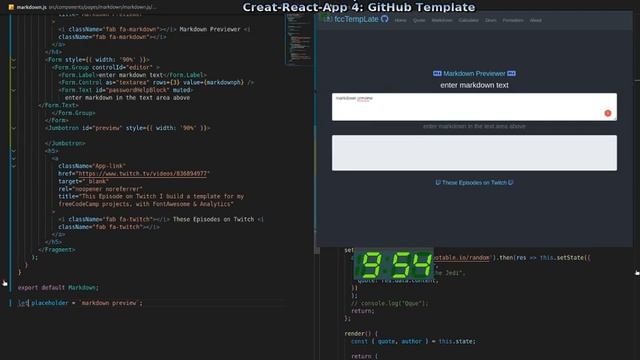Image resolution: width=640 pixels, height=360 pixels.
Task: Go to Home in the navbar
Action: 400,20
